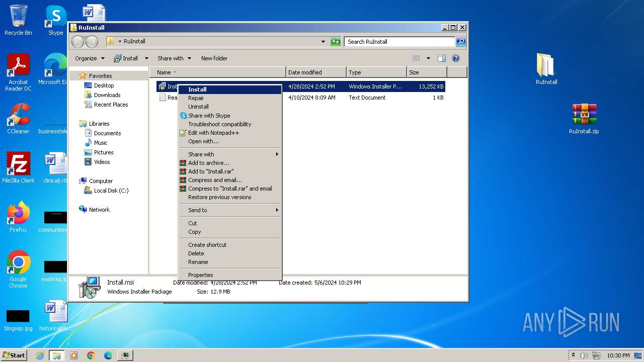Select the RuInstall folder desktop icon
The image size is (644, 362).
pos(546,69)
